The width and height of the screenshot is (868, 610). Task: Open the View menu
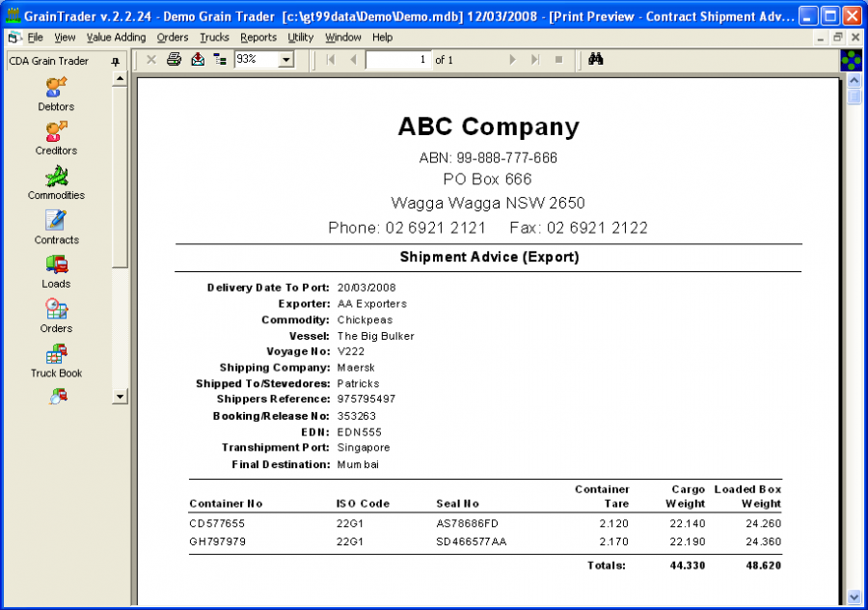pos(65,37)
